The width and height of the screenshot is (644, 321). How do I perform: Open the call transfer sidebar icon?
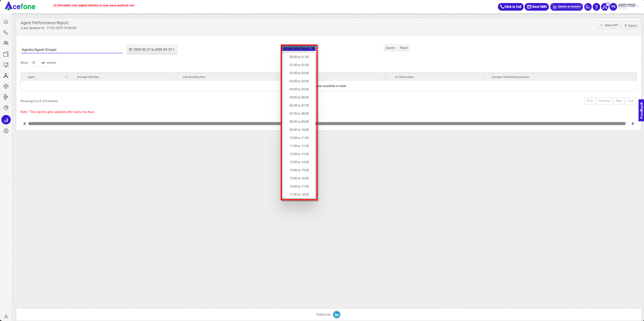6,97
